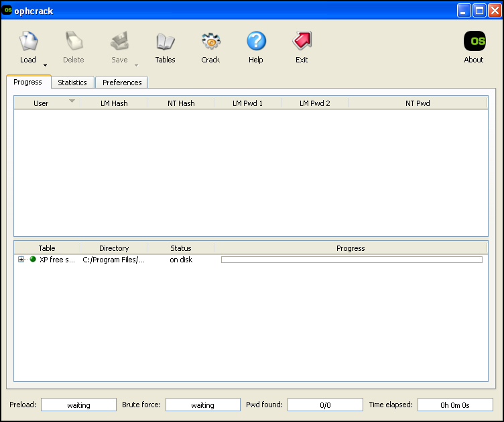Close the ophcrack window

tap(495, 11)
